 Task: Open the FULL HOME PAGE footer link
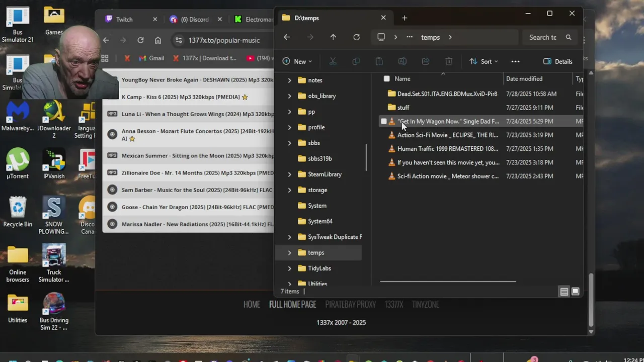click(292, 305)
